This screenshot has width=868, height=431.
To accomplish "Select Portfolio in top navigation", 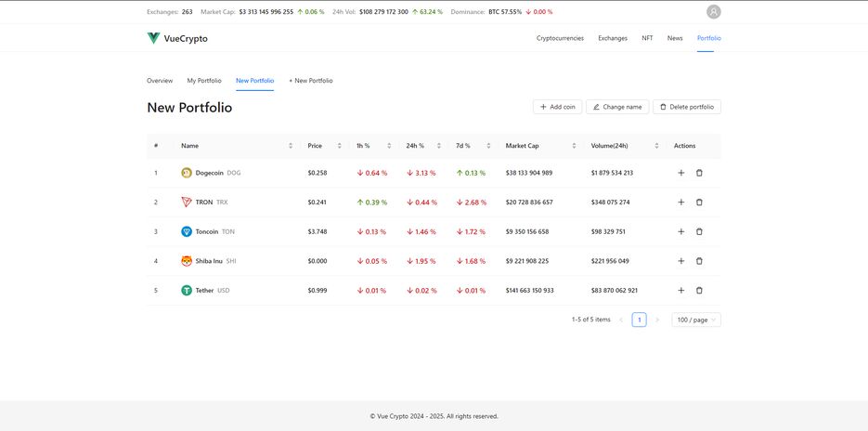I will point(709,38).
